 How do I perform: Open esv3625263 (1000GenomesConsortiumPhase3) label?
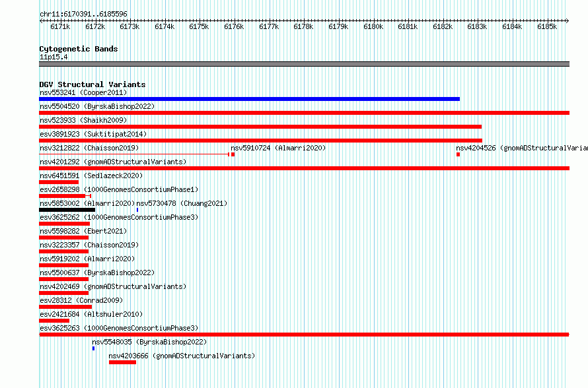119,328
